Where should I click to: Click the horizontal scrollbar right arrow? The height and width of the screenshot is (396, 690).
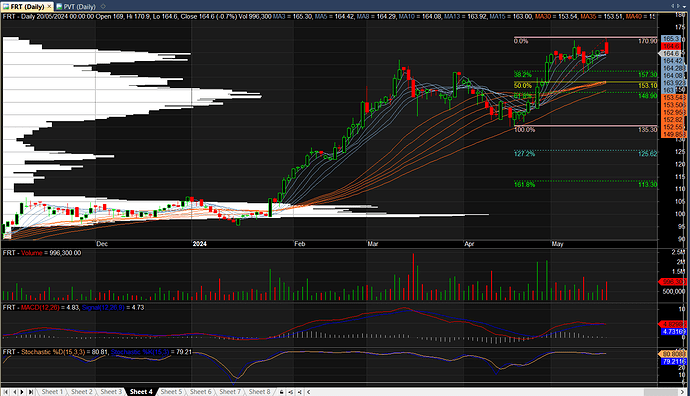pos(683,392)
